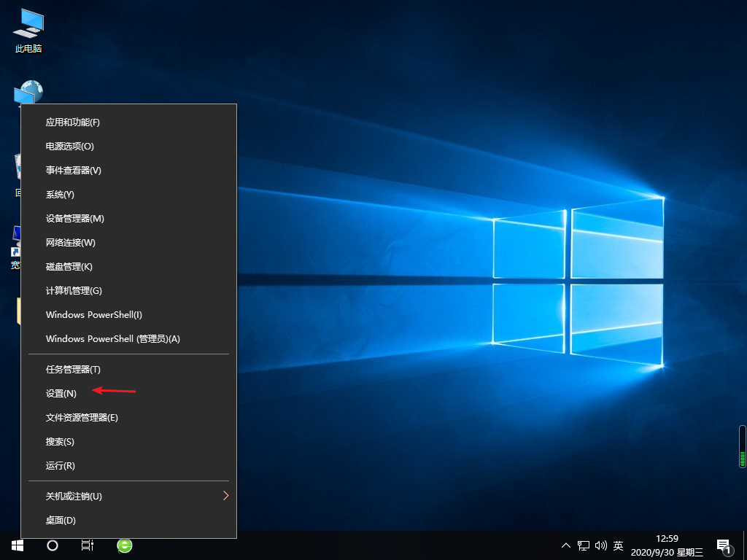This screenshot has height=560, width=747.
Task: Open the Action Center notification icon
Action: (x=724, y=545)
